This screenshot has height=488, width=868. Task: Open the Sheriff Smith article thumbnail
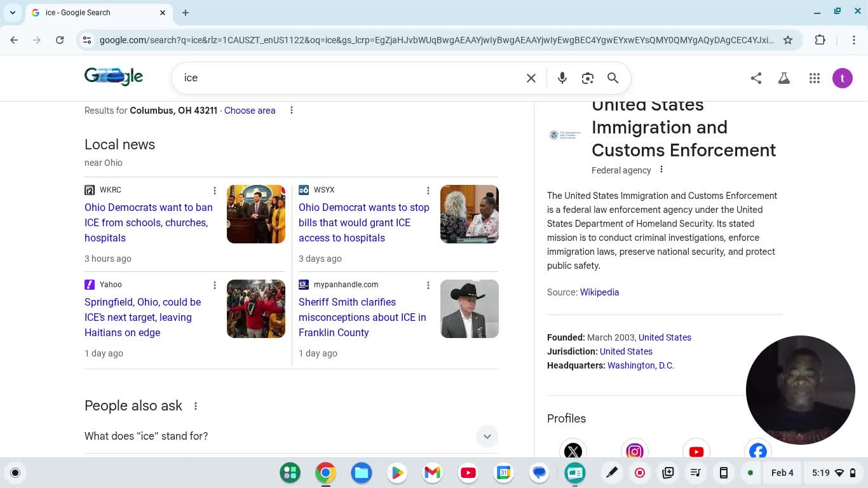(x=469, y=309)
